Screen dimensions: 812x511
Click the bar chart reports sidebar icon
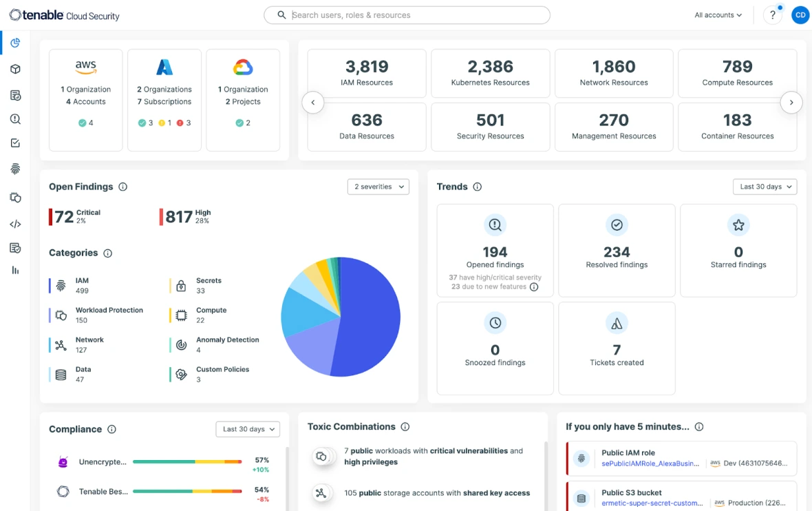[x=15, y=271]
